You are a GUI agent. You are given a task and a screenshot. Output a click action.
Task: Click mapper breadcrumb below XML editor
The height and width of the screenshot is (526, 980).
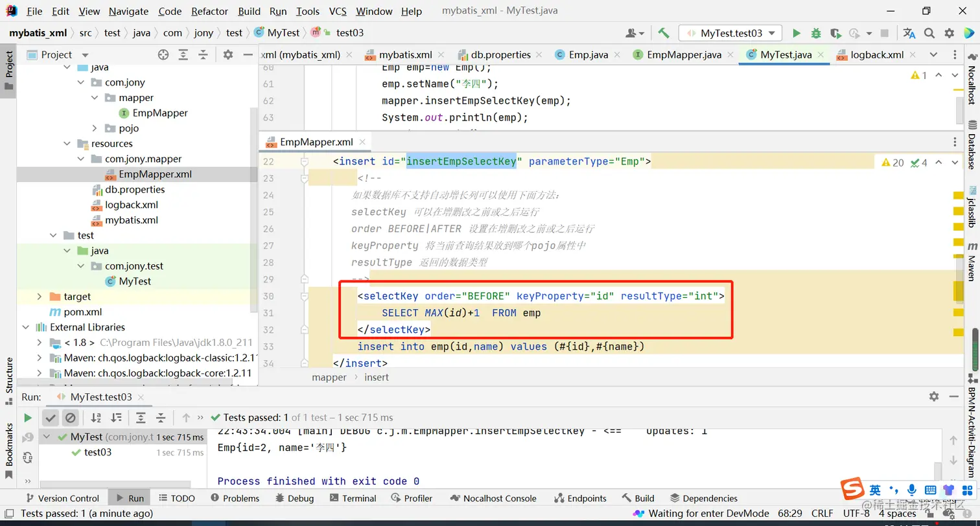click(x=329, y=377)
